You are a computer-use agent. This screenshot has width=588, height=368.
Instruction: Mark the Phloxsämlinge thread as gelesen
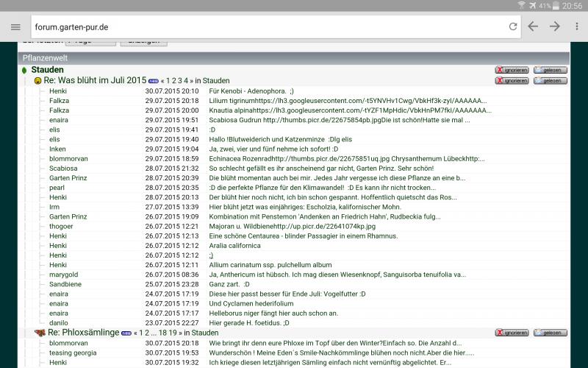point(550,333)
